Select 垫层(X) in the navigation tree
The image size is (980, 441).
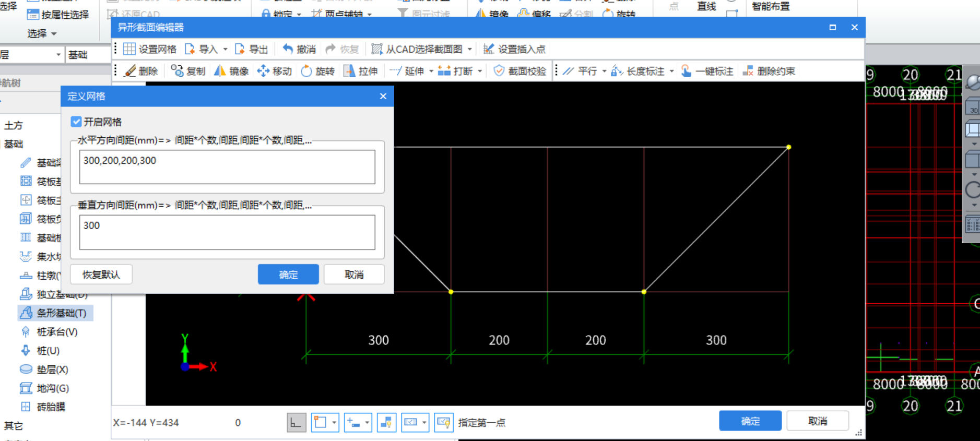click(44, 370)
